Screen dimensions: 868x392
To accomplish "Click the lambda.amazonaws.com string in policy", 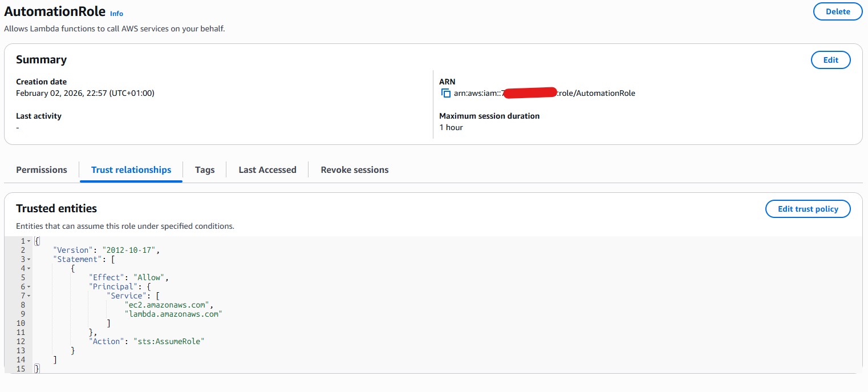I will [x=173, y=314].
